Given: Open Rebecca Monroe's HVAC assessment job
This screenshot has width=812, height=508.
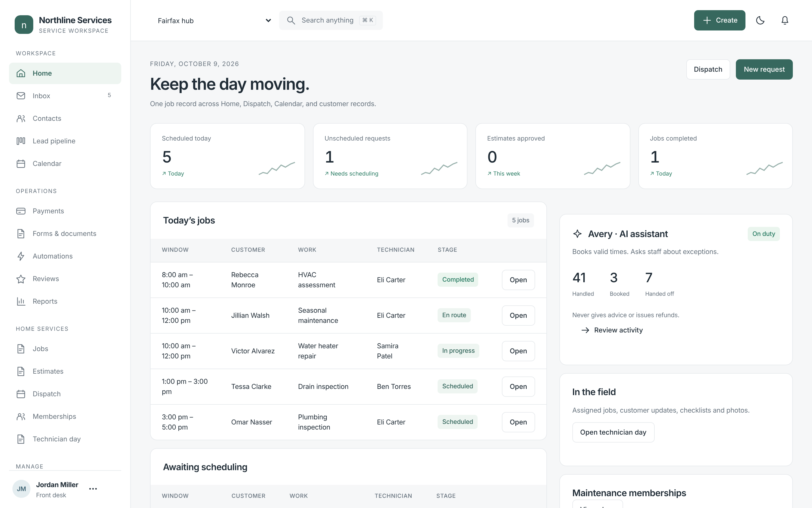Looking at the screenshot, I should (x=518, y=280).
